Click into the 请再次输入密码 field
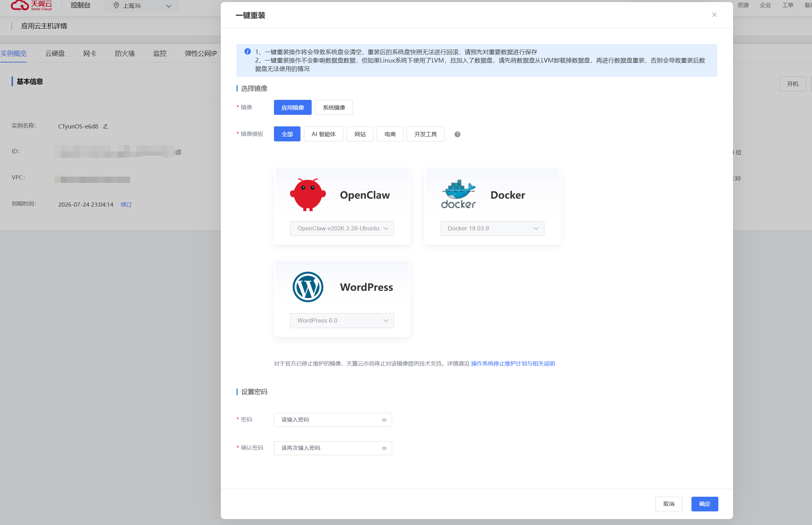The height and width of the screenshot is (525, 812). (x=333, y=448)
